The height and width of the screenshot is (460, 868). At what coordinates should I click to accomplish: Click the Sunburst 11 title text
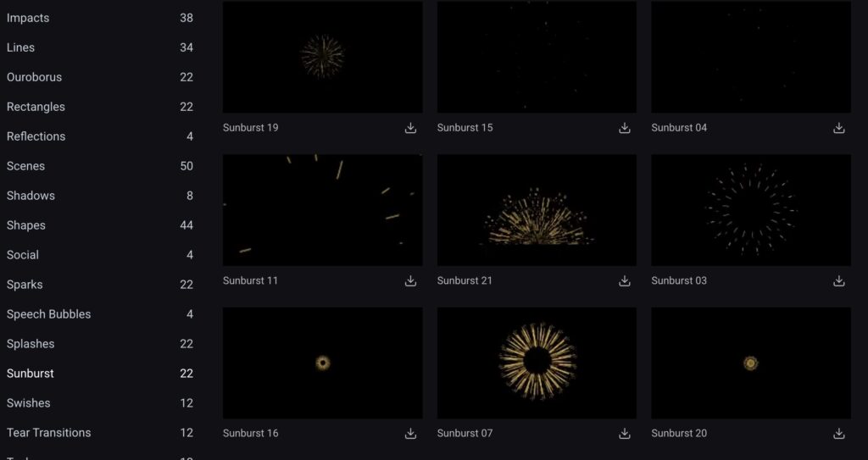(x=250, y=280)
